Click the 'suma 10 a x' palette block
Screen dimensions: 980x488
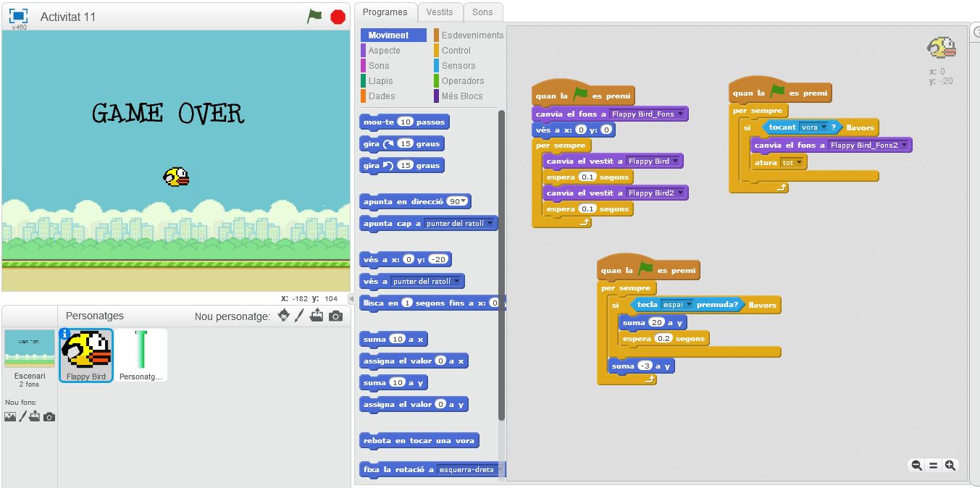pos(395,339)
